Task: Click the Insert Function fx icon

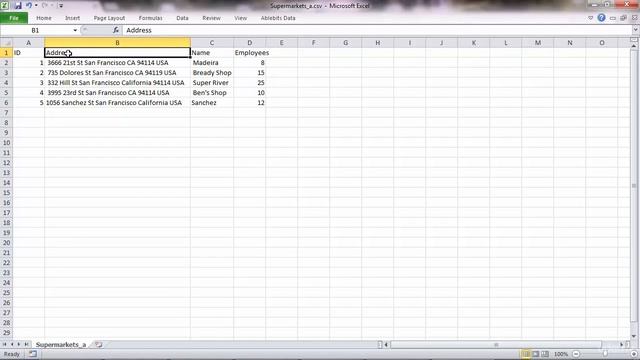Action: click(116, 30)
